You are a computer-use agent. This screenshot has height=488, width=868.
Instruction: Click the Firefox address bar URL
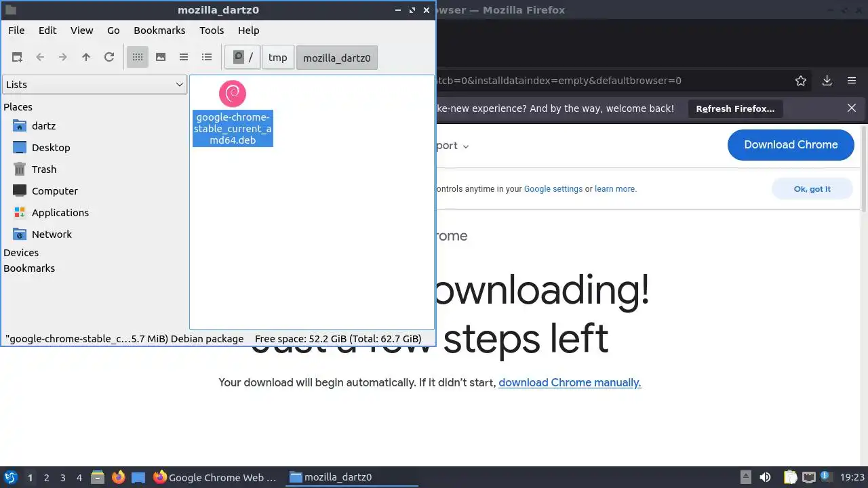pyautogui.click(x=559, y=81)
